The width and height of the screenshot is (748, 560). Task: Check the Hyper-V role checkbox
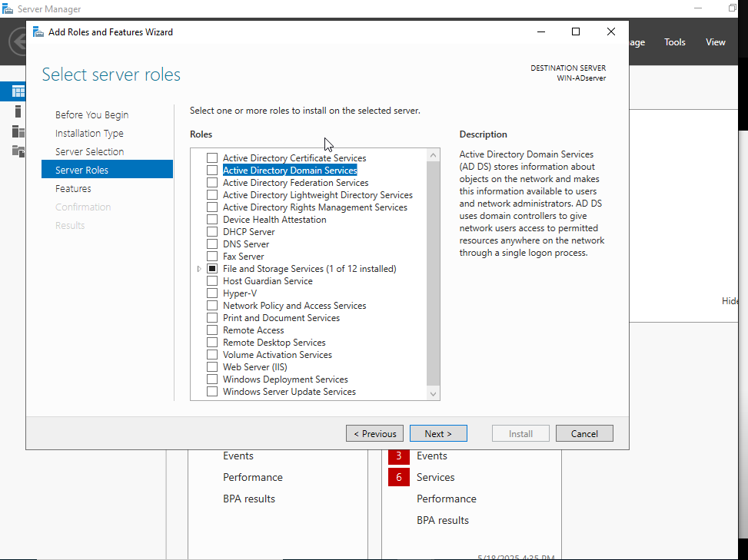(211, 293)
